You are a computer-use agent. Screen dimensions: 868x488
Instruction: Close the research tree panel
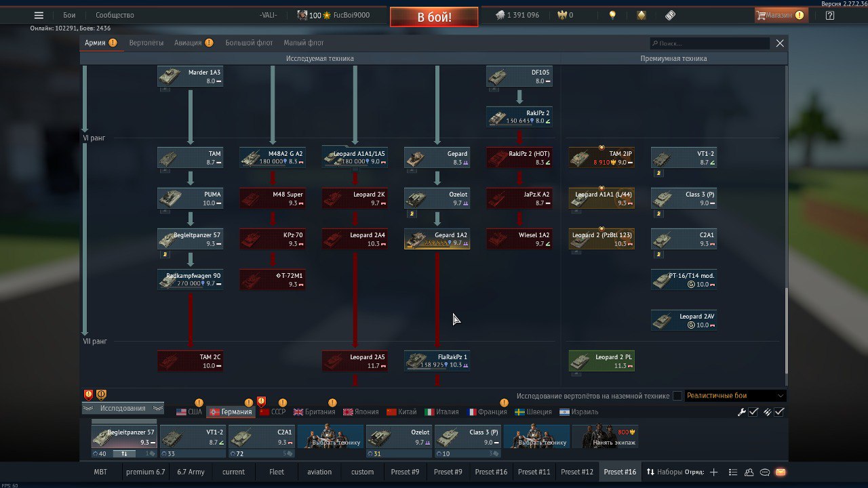780,43
